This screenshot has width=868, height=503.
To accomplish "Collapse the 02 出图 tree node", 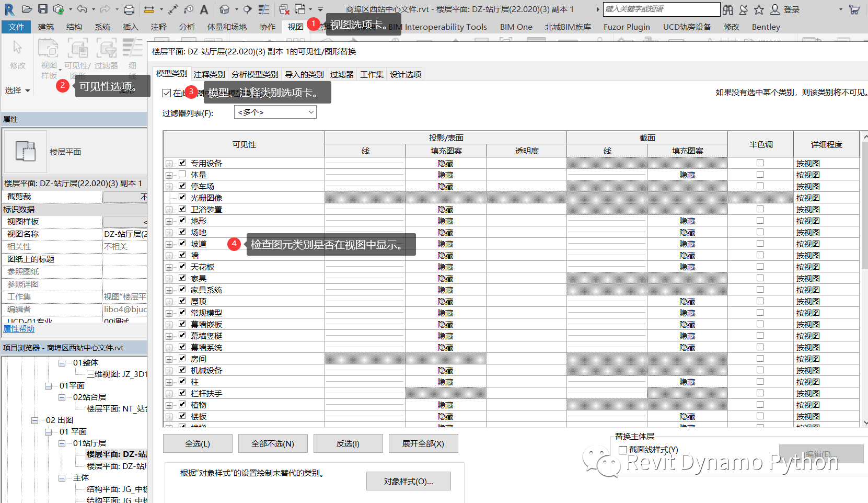I will [x=35, y=420].
